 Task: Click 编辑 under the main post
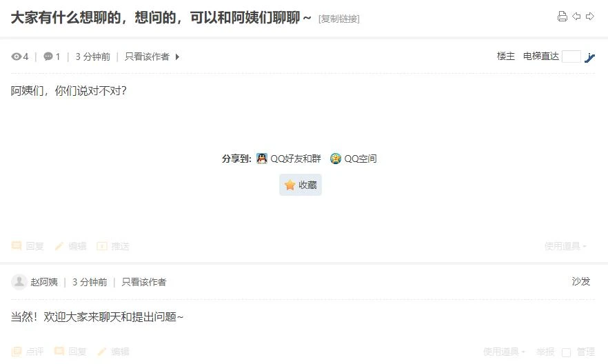click(70, 245)
